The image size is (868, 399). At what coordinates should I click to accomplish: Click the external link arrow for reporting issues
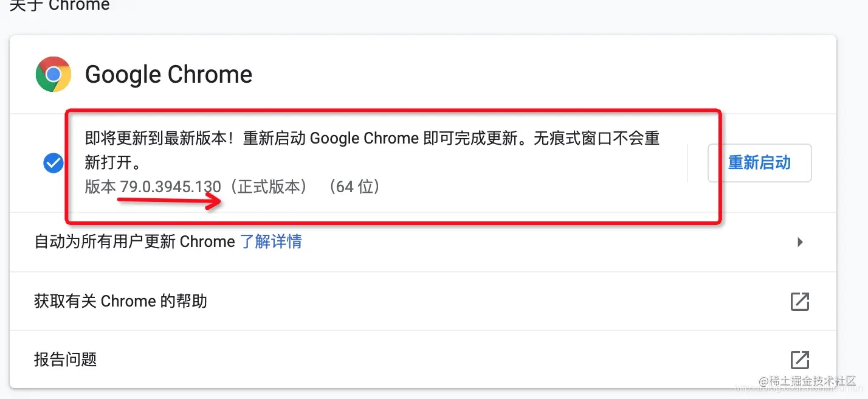pos(800,360)
